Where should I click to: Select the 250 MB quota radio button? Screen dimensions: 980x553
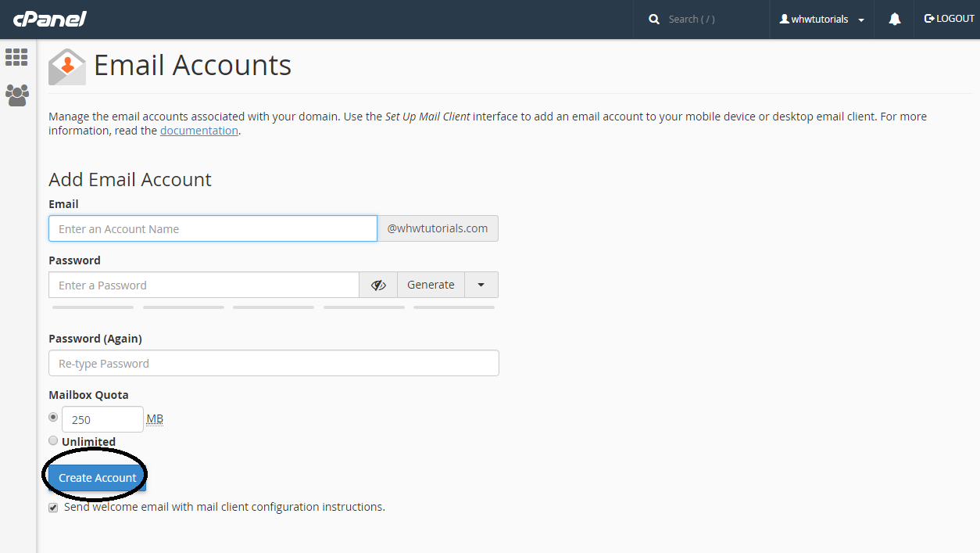[52, 417]
